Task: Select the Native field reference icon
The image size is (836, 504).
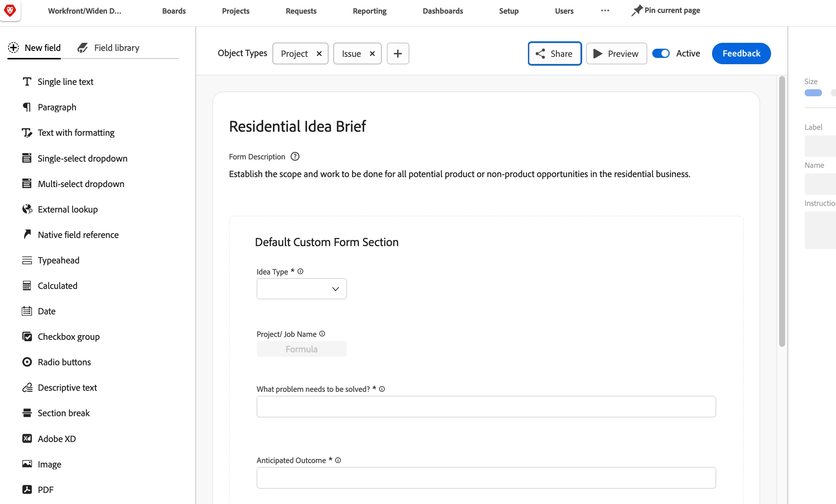Action: 27,234
